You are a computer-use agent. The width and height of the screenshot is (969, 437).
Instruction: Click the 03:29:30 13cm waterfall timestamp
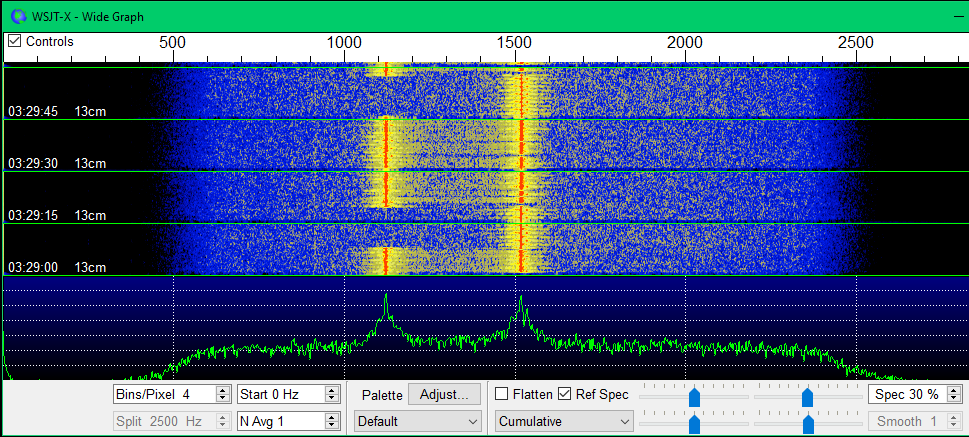click(x=56, y=163)
